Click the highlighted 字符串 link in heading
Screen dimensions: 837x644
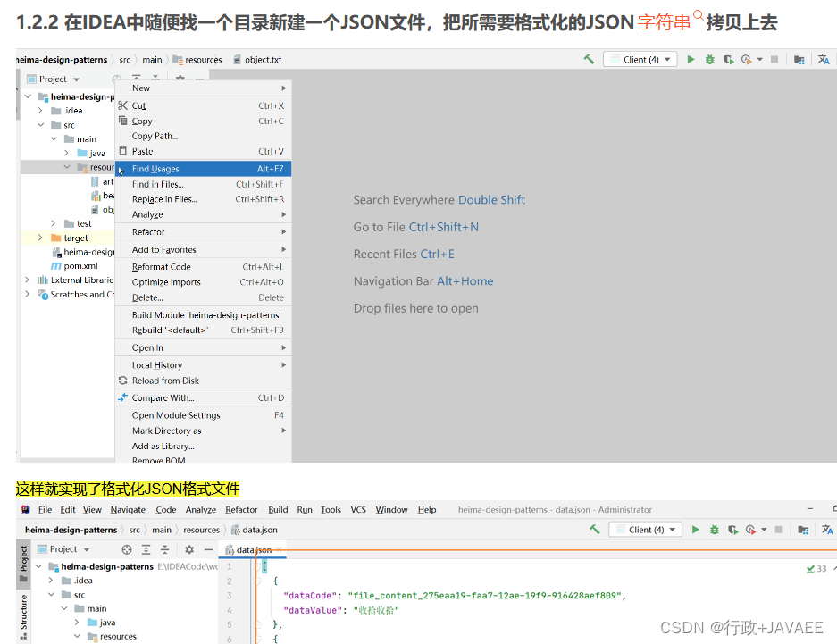(x=664, y=22)
